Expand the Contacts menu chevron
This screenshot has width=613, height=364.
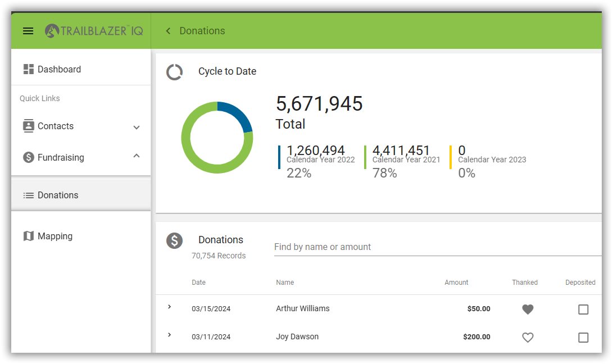(x=137, y=128)
